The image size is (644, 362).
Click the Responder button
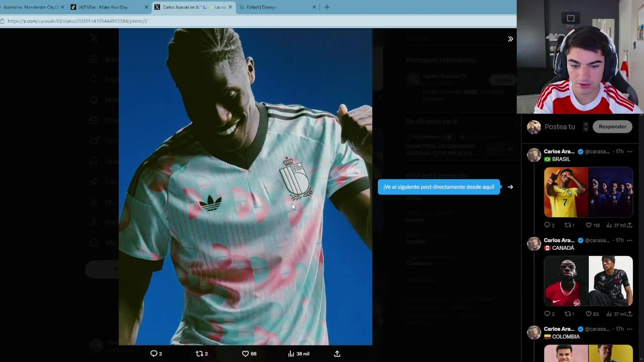pyautogui.click(x=612, y=127)
